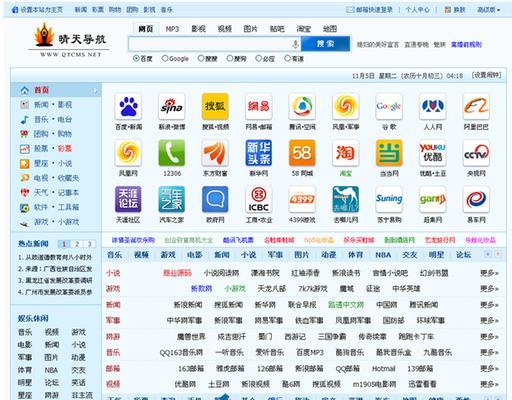Open the CCTV icon
The height and width of the screenshot is (400, 512).
[x=476, y=153]
